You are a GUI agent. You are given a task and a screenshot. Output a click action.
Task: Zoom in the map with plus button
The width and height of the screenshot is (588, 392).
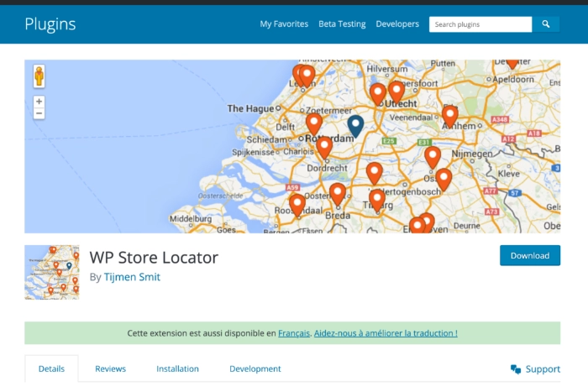tap(39, 102)
